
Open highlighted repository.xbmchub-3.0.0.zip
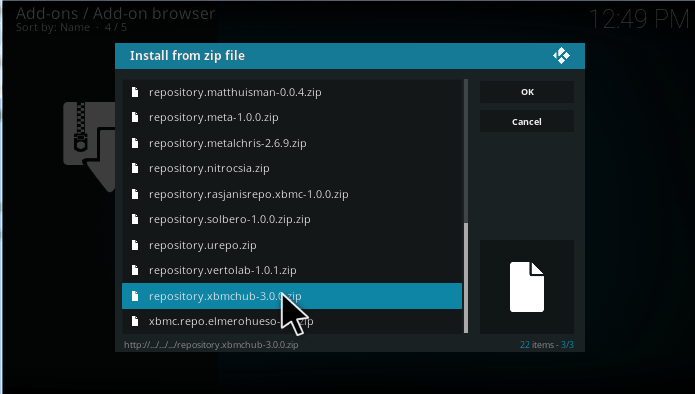292,296
